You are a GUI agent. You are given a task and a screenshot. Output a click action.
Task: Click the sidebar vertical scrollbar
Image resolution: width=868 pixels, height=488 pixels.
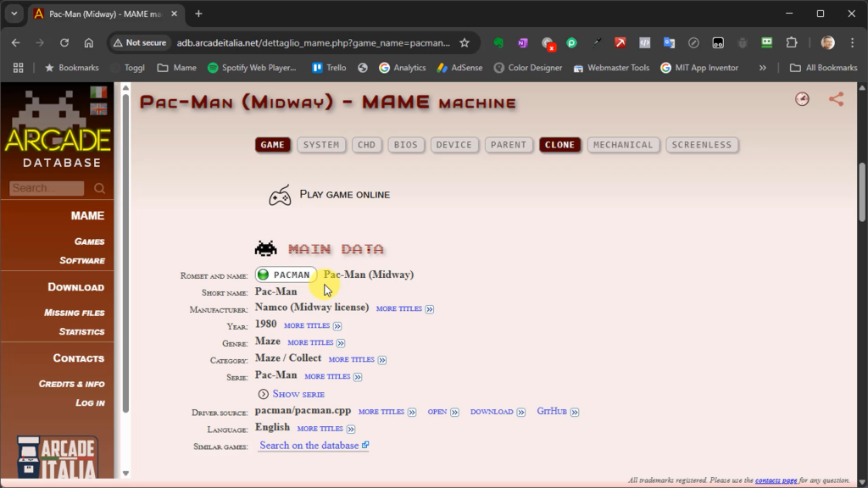pos(125,254)
